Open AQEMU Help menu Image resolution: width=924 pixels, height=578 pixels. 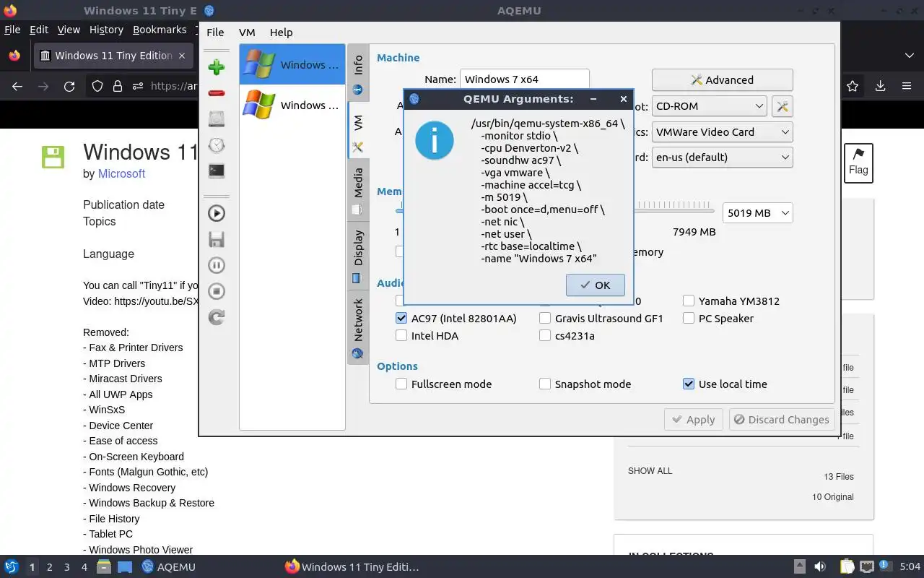pos(281,33)
